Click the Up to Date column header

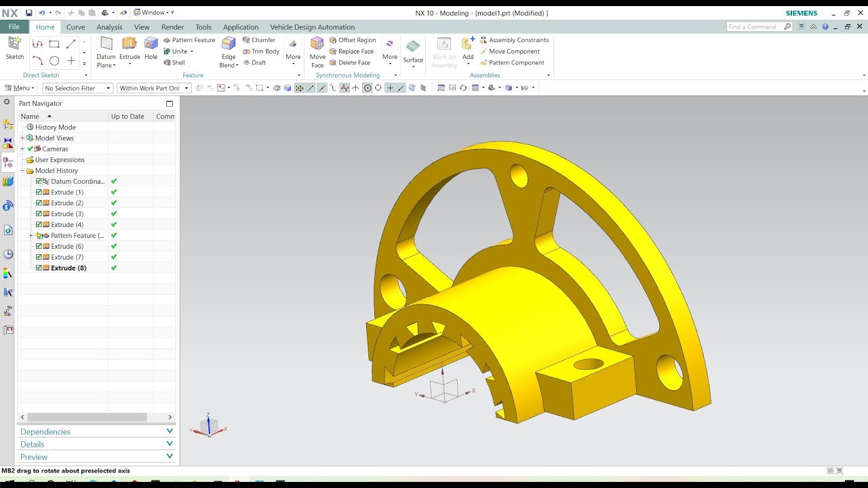coord(131,117)
